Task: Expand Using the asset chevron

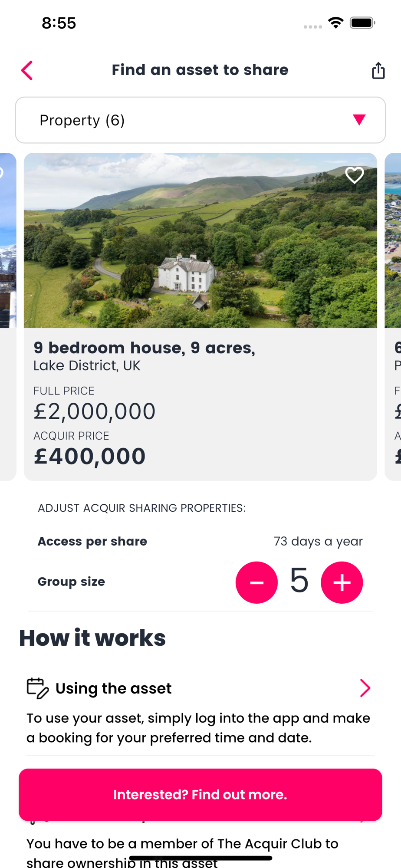Action: click(x=365, y=688)
